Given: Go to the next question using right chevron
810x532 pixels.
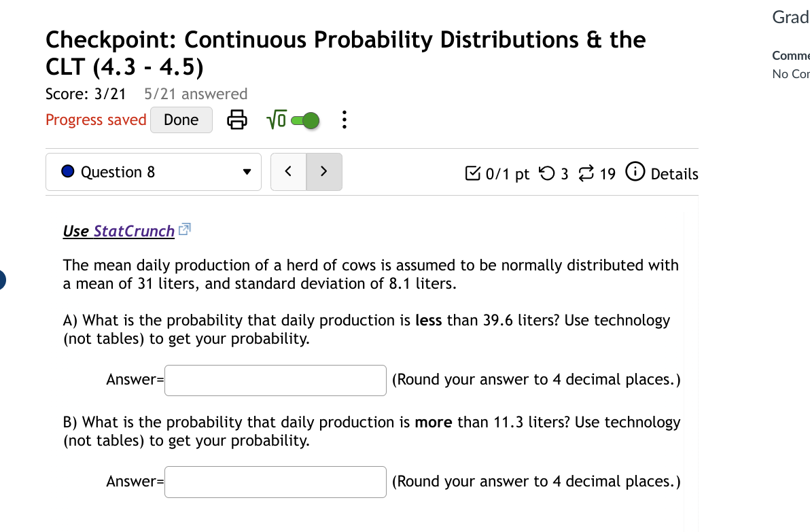Looking at the screenshot, I should pyautogui.click(x=324, y=171).
